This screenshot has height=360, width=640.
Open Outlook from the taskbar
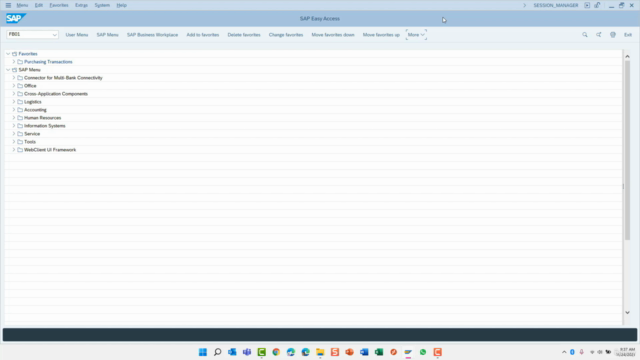(x=232, y=352)
